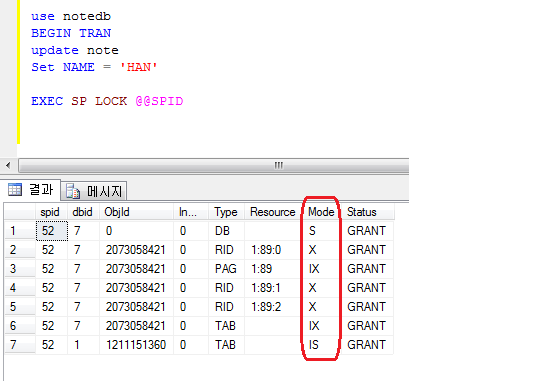The height and width of the screenshot is (381, 548).
Task: Click dbid cell 1 in row 7
Action: pos(84,345)
